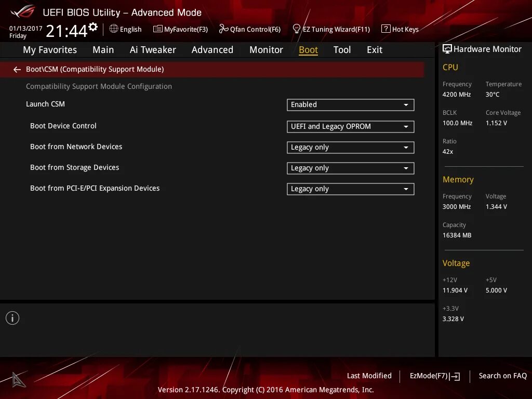Click Hot Keys label

tap(405, 30)
